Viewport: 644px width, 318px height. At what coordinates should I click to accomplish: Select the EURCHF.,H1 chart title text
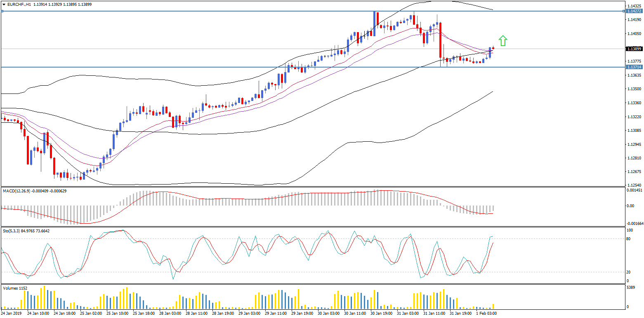[19, 4]
